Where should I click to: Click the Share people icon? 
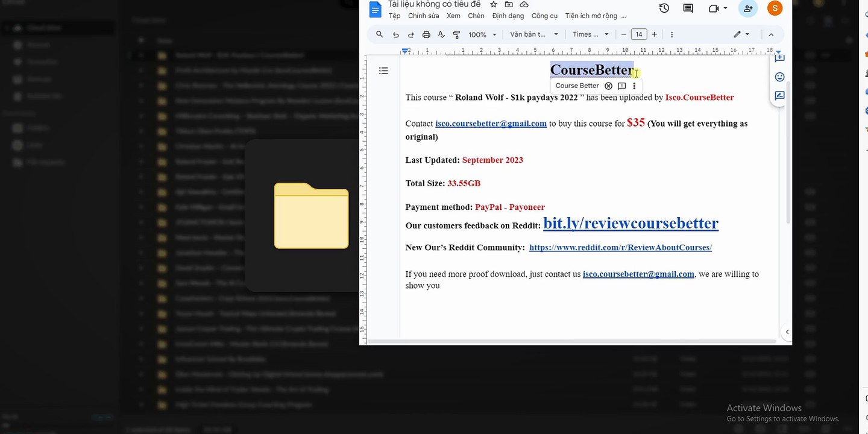click(748, 8)
